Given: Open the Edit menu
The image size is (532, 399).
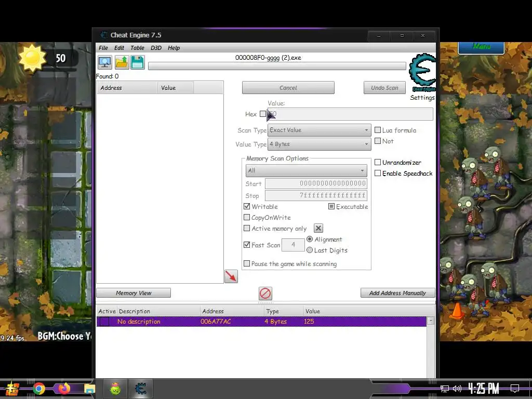Looking at the screenshot, I should 119,48.
